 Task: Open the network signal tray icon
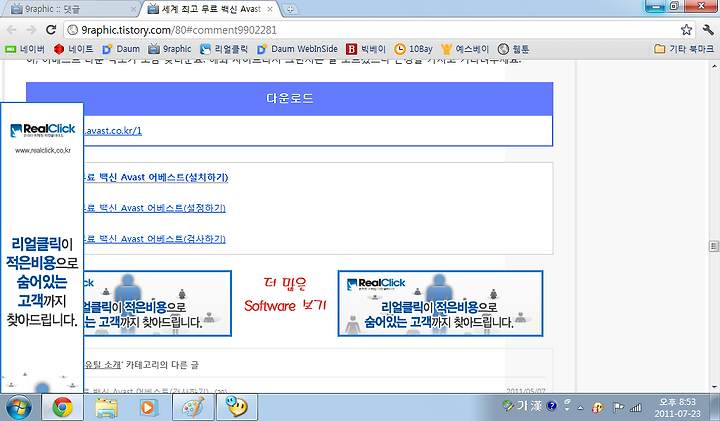(x=636, y=407)
